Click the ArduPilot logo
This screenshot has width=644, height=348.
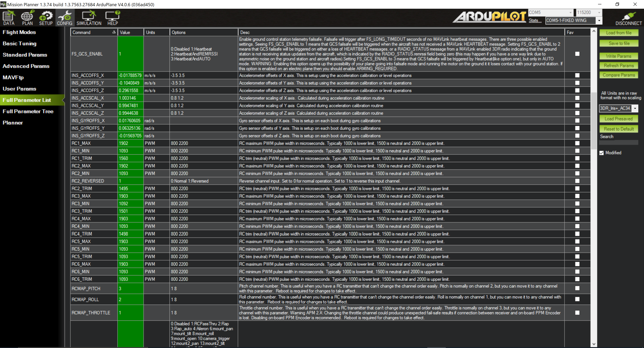tap(489, 17)
